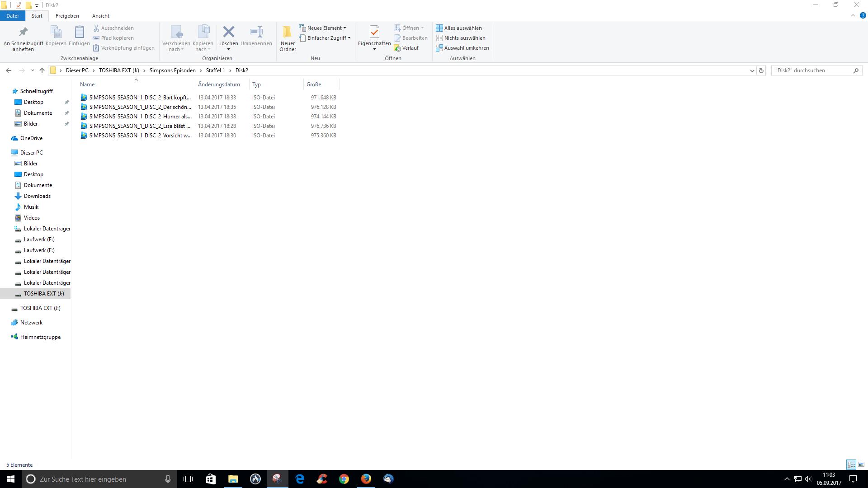
Task: Expand address bar history dropdown
Action: pyautogui.click(x=752, y=70)
